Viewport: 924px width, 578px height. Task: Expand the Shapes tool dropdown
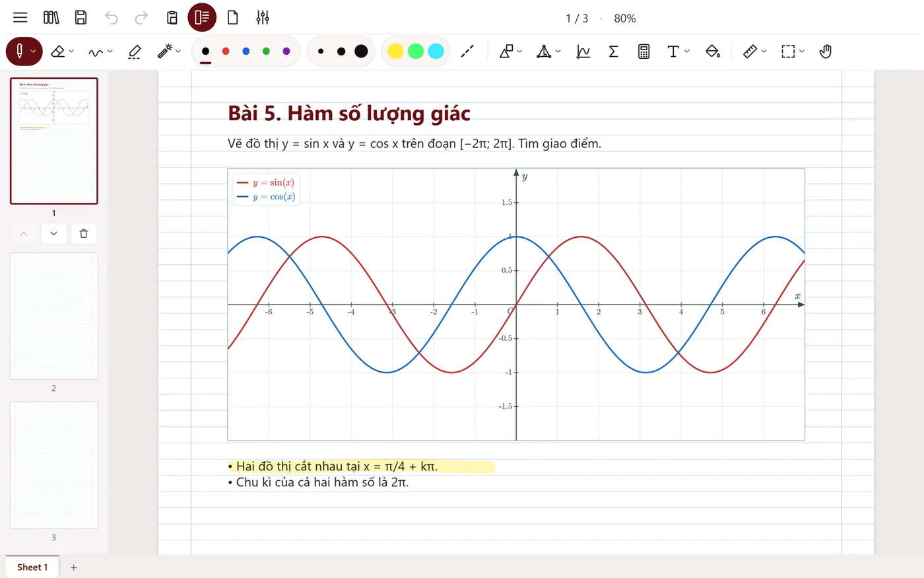519,52
